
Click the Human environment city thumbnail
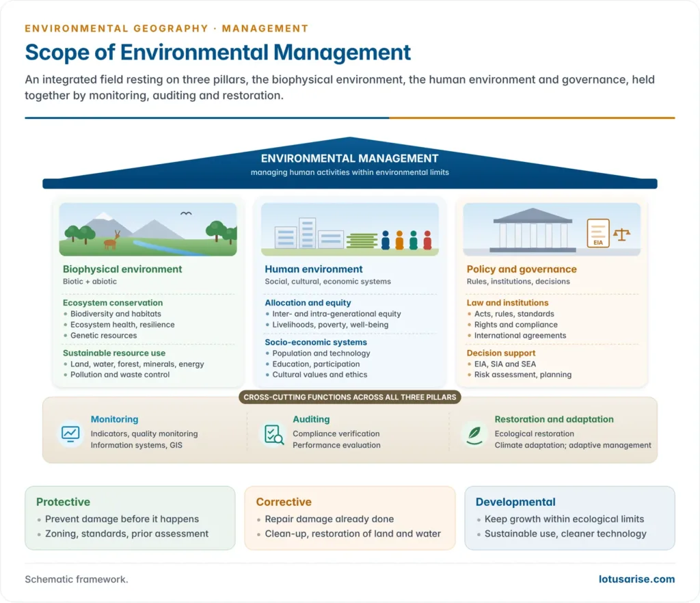tap(349, 230)
